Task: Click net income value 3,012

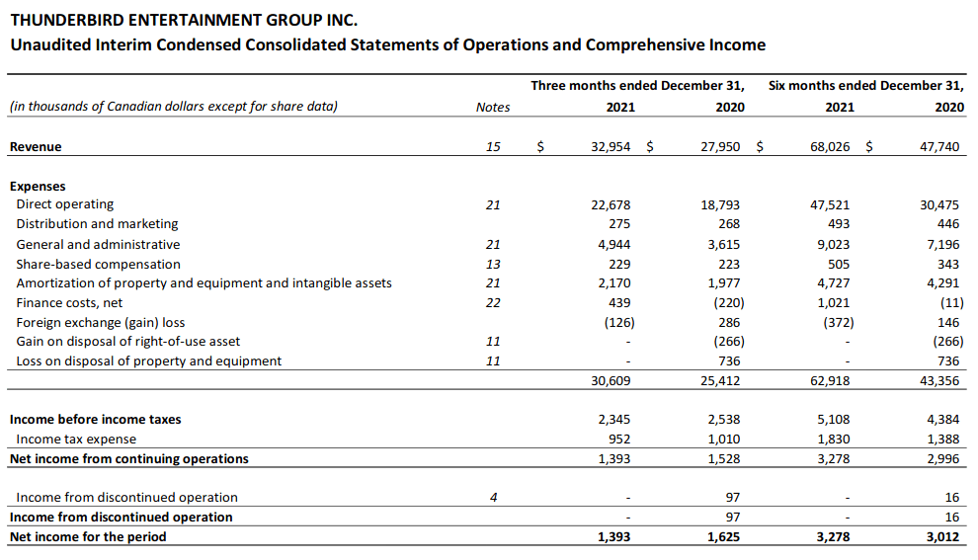Action: [x=943, y=537]
